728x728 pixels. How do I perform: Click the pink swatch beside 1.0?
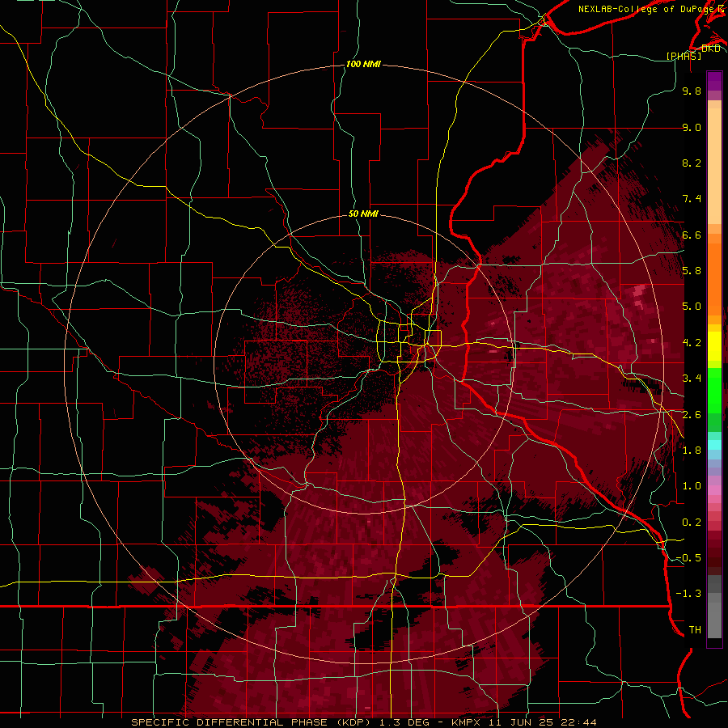714,490
